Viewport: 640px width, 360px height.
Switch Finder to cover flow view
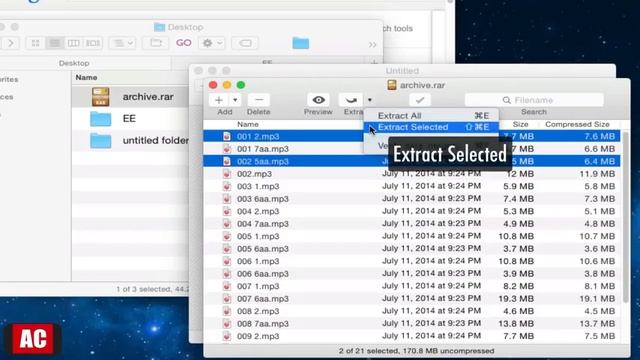click(93, 43)
